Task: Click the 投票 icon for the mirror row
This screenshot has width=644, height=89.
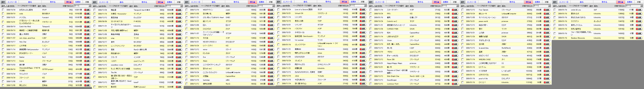Action: [x=271, y=49]
